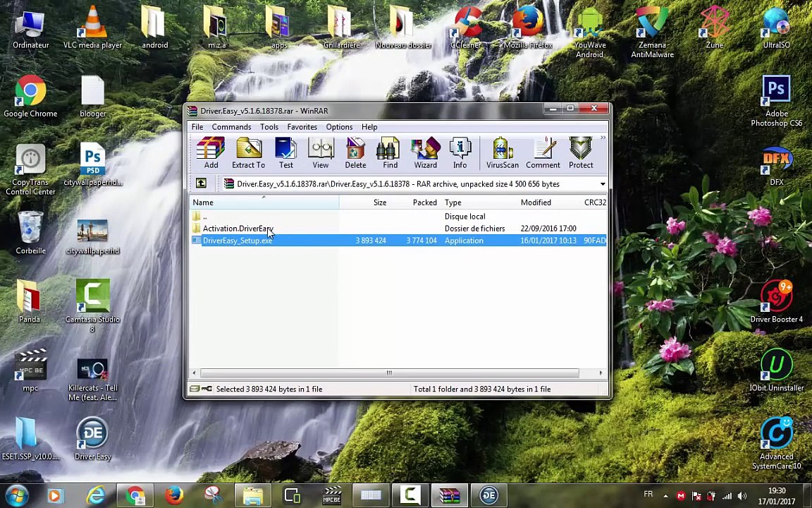
Task: Sort by CRC32 column header
Action: point(594,202)
